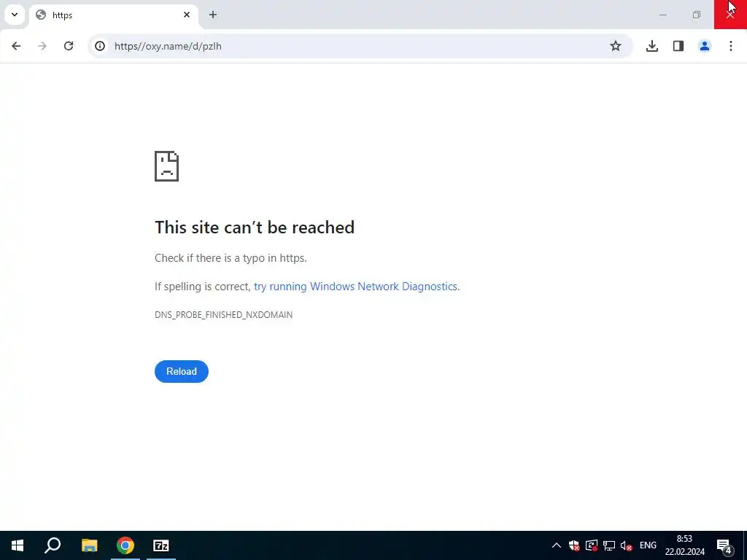Image resolution: width=747 pixels, height=560 pixels.
Task: Toggle the muted volume tray icon
Action: (x=627, y=545)
